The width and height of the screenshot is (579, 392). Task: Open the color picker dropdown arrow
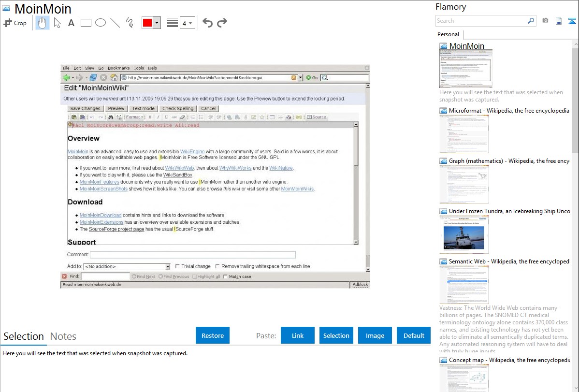[x=157, y=23]
